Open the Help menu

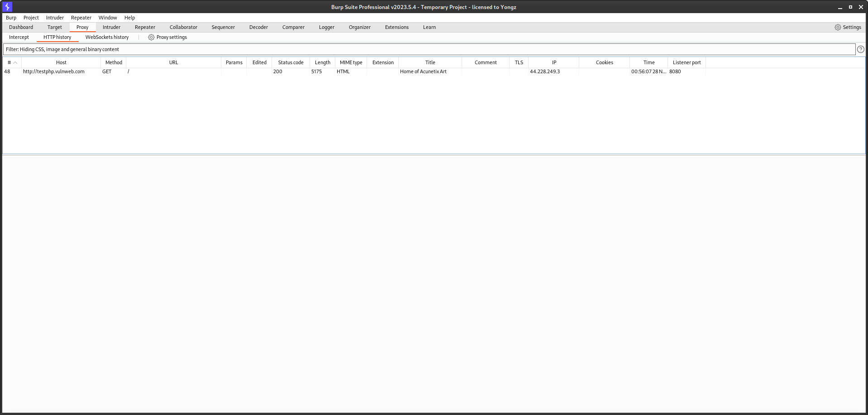tap(129, 18)
